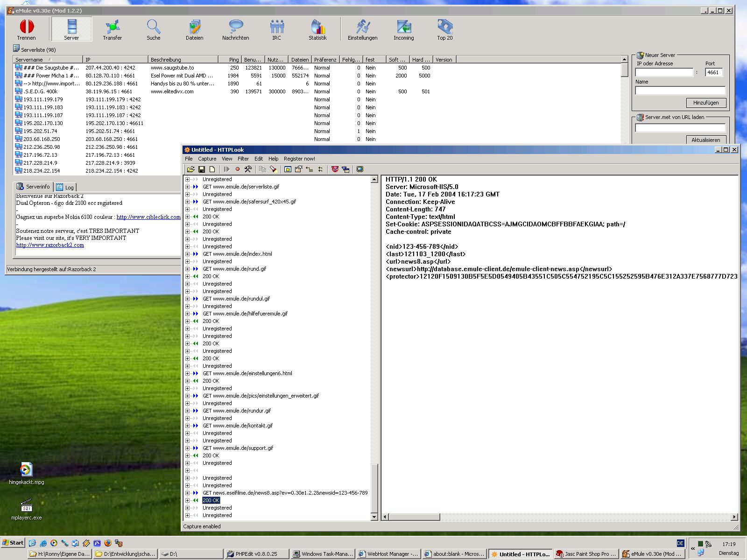Switch to the Log tab in eMule

pyautogui.click(x=65, y=187)
